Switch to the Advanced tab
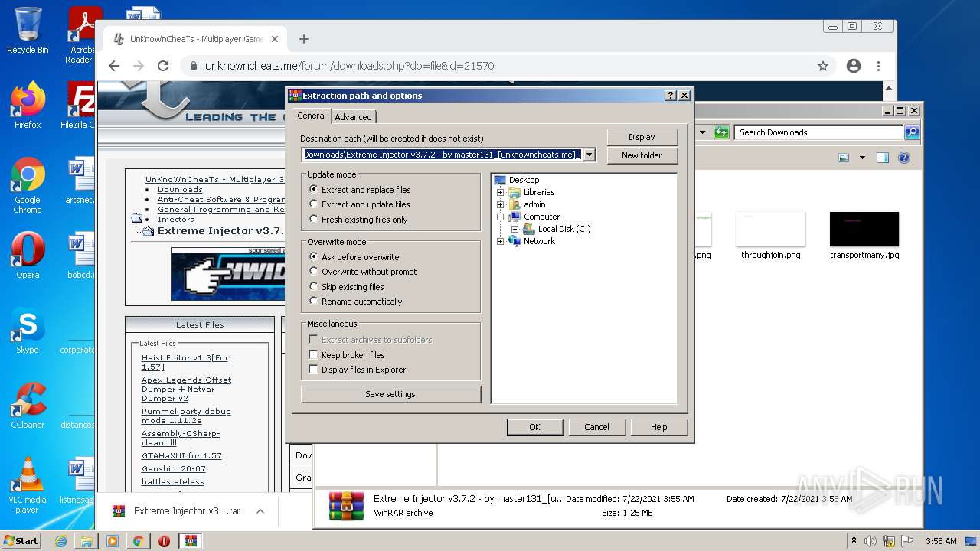 click(x=353, y=117)
